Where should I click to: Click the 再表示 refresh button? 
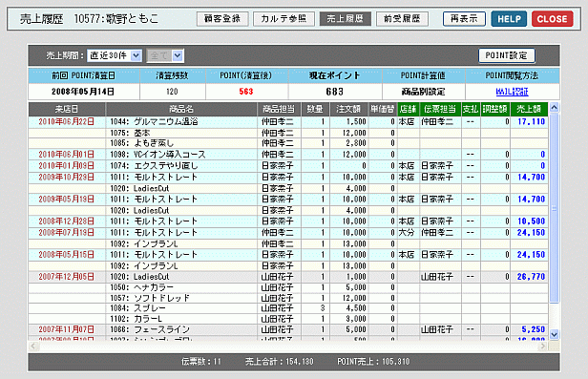[x=464, y=19]
